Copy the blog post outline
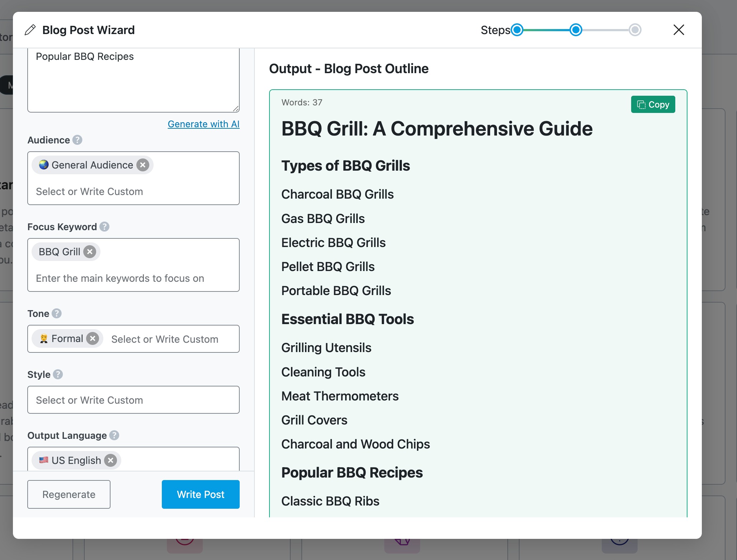The image size is (737, 560). coord(653,104)
